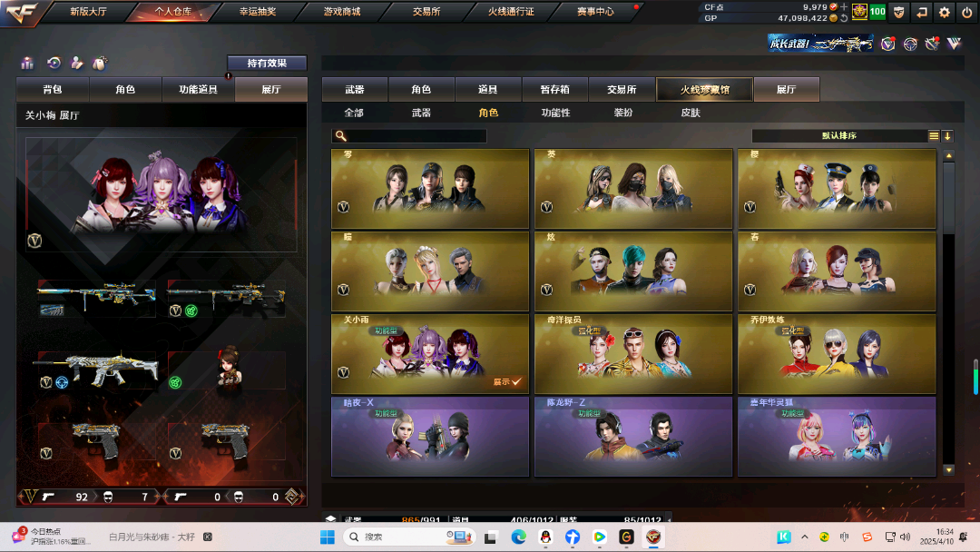Select the 炫 character set card
Viewport: 980px width, 552px height.
click(633, 271)
